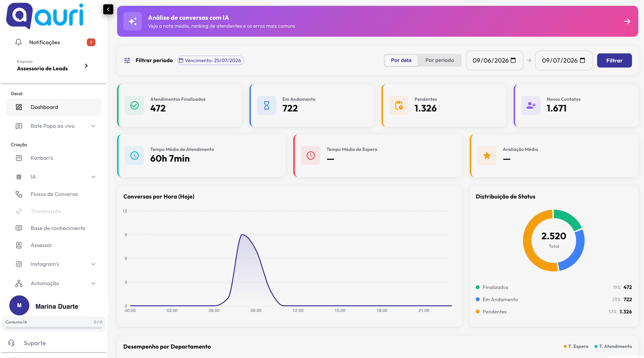Image resolution: width=644 pixels, height=358 pixels.
Task: Expand the IA submenu chevron
Action: pos(93,177)
